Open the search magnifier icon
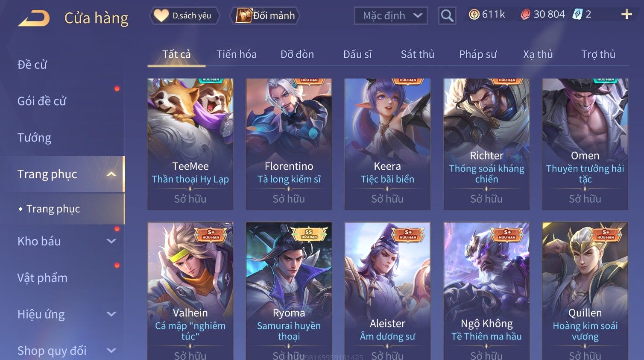The image size is (644, 360). (x=447, y=16)
